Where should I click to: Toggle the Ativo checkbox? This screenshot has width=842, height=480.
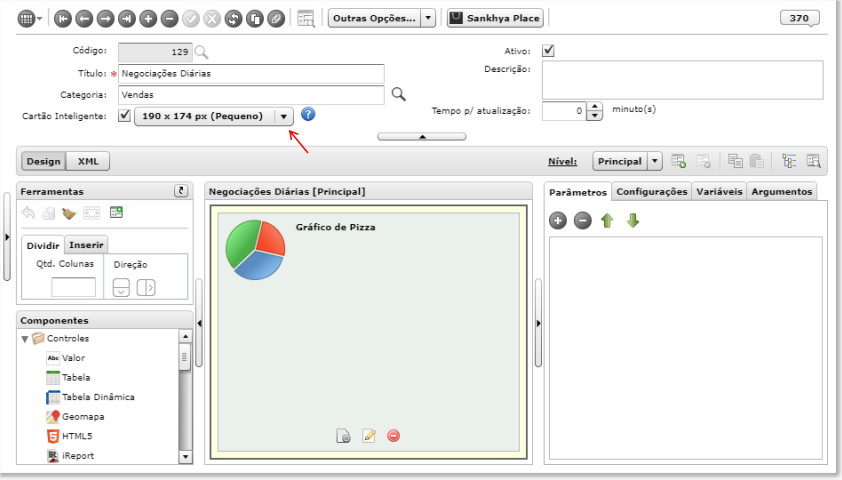[x=548, y=50]
